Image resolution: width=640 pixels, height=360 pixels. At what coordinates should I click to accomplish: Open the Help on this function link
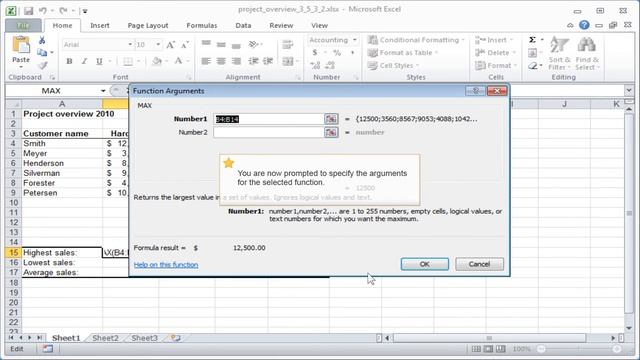[166, 264]
